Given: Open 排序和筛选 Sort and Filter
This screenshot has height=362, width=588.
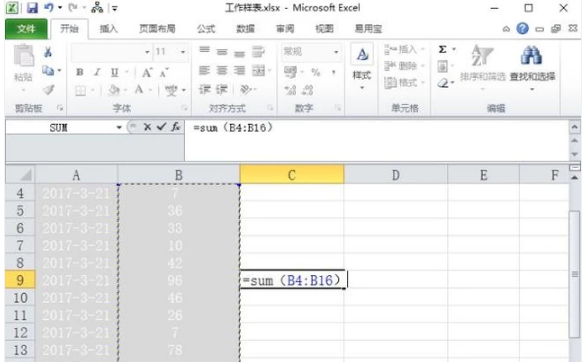Looking at the screenshot, I should pos(483,68).
